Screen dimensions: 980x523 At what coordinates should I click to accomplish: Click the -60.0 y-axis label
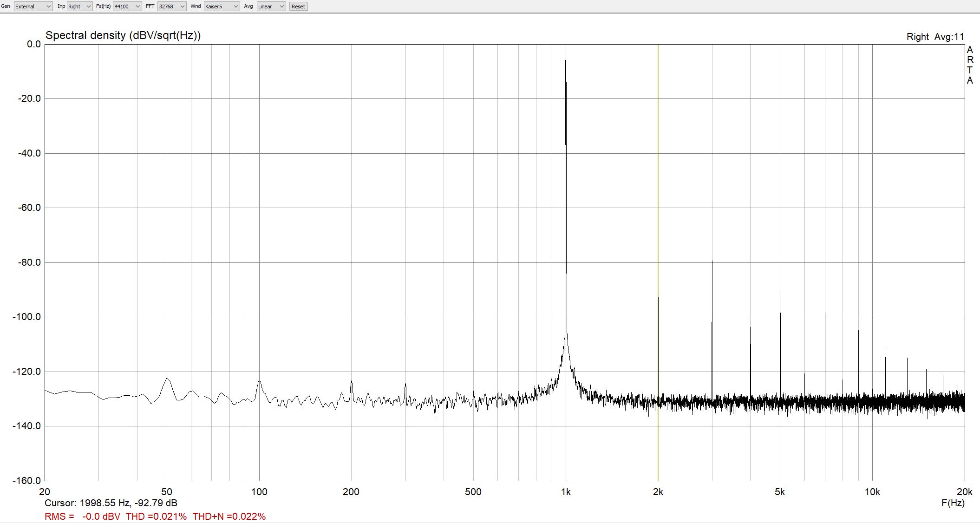(x=30, y=208)
